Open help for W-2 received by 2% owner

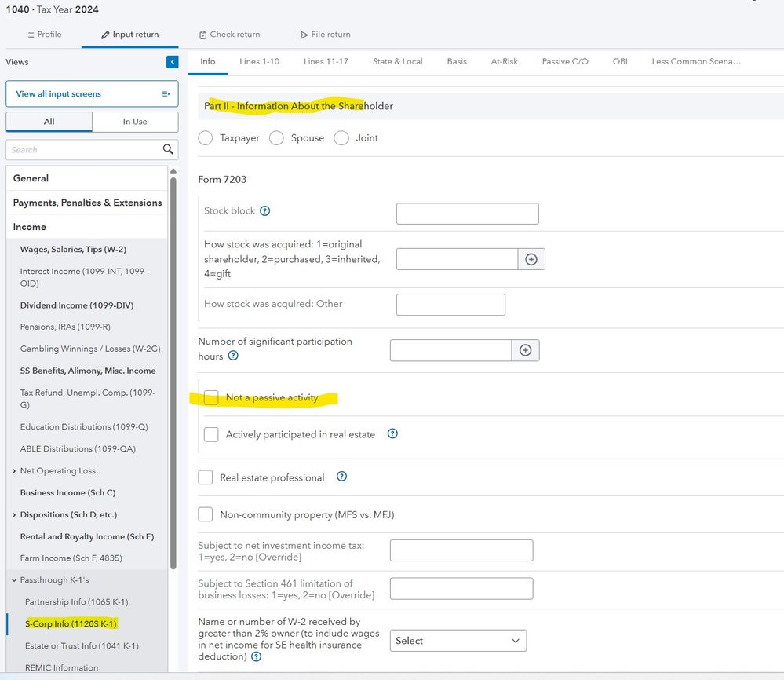pyautogui.click(x=257, y=656)
